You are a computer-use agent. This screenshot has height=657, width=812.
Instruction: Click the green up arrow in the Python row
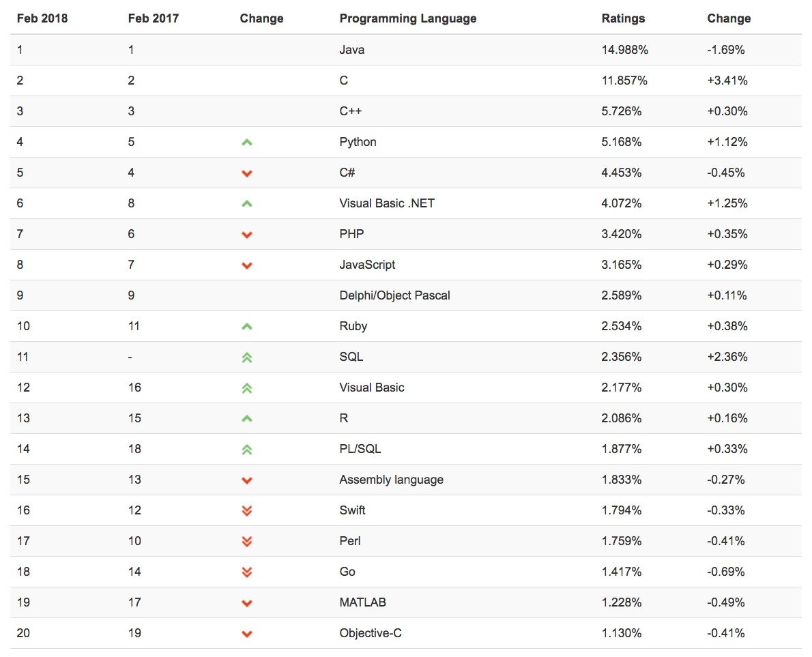pyautogui.click(x=247, y=143)
